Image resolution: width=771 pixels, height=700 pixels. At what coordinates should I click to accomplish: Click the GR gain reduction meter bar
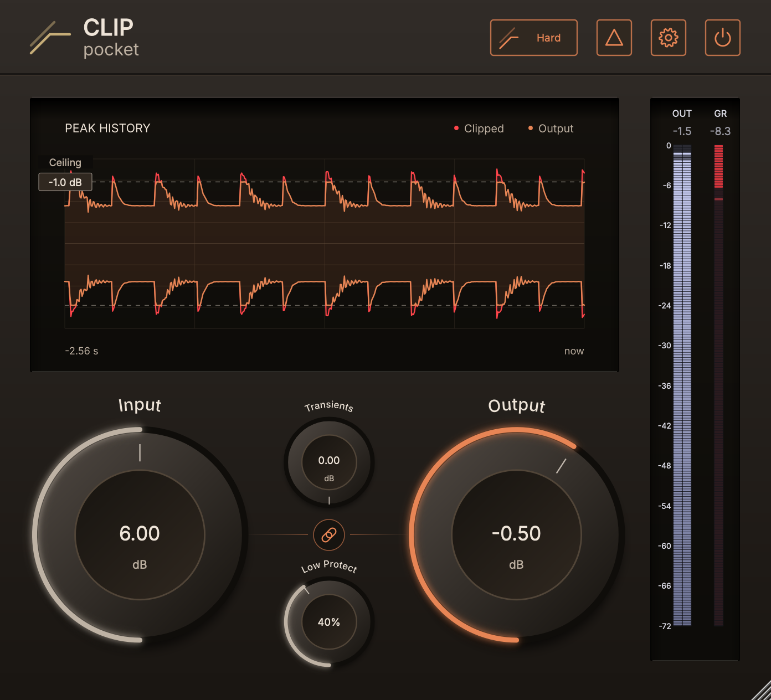pos(719,385)
